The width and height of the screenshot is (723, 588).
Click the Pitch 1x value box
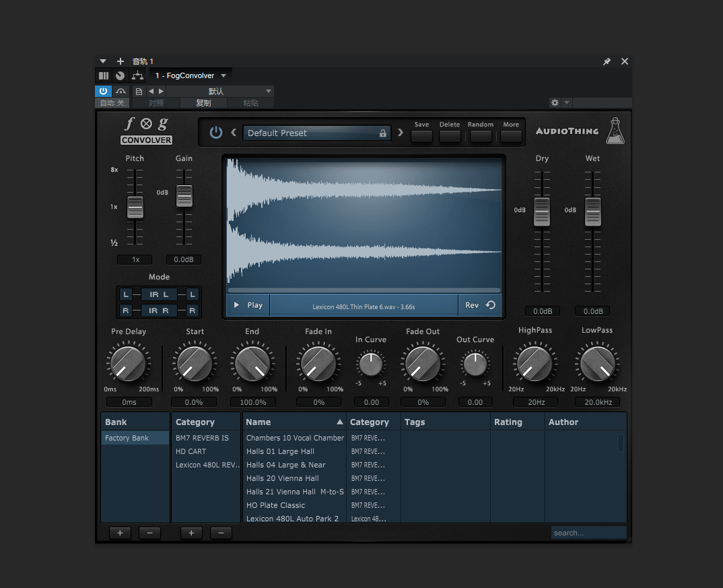[135, 259]
